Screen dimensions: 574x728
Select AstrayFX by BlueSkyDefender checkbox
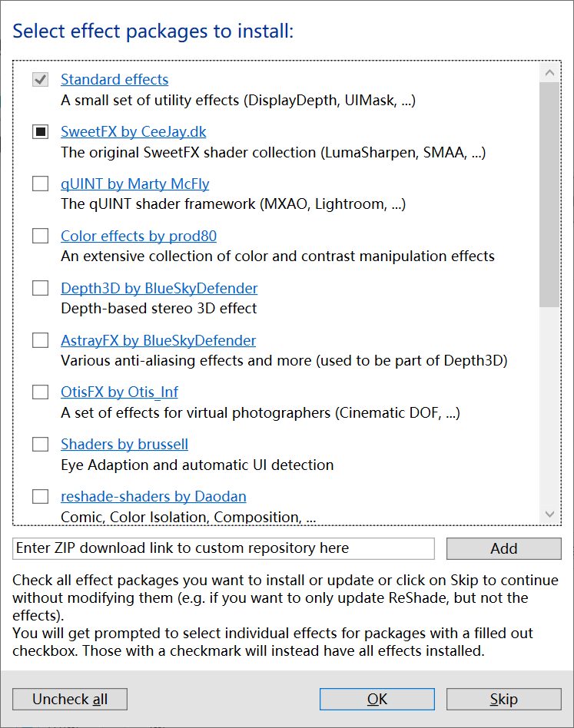[40, 341]
